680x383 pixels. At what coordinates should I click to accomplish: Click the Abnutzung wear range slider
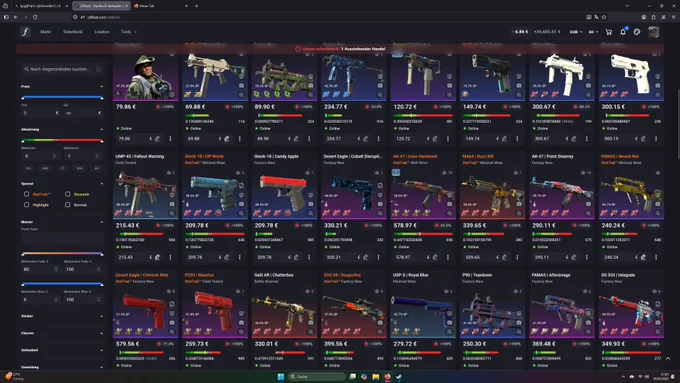click(62, 141)
